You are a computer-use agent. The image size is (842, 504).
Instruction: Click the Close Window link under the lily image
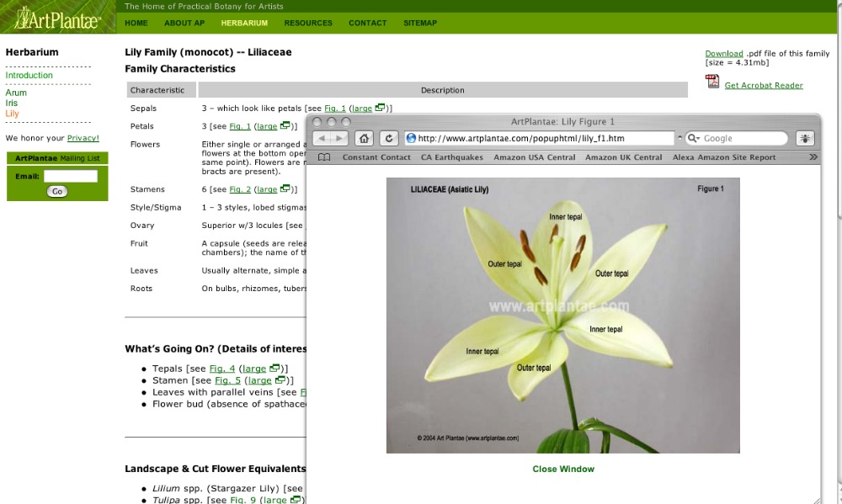click(563, 469)
